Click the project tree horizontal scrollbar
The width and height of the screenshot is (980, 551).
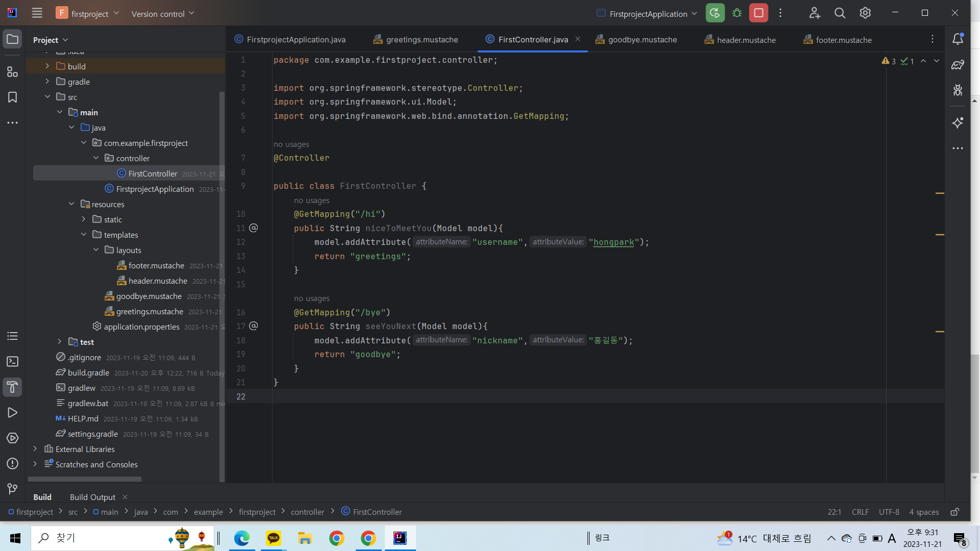(84, 479)
